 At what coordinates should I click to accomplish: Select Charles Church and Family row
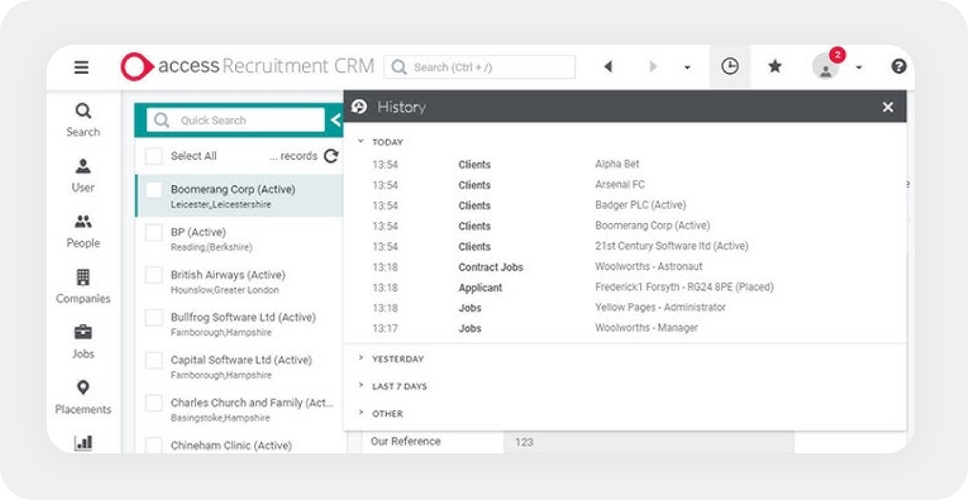(x=240, y=409)
